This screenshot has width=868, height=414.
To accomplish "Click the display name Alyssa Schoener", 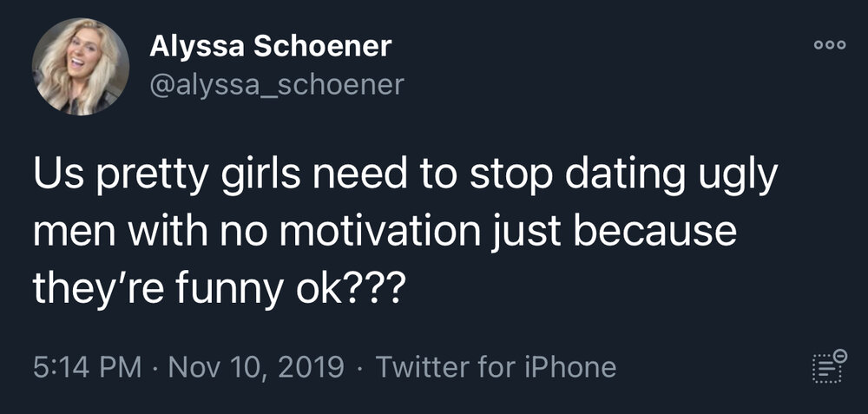I will coord(271,47).
